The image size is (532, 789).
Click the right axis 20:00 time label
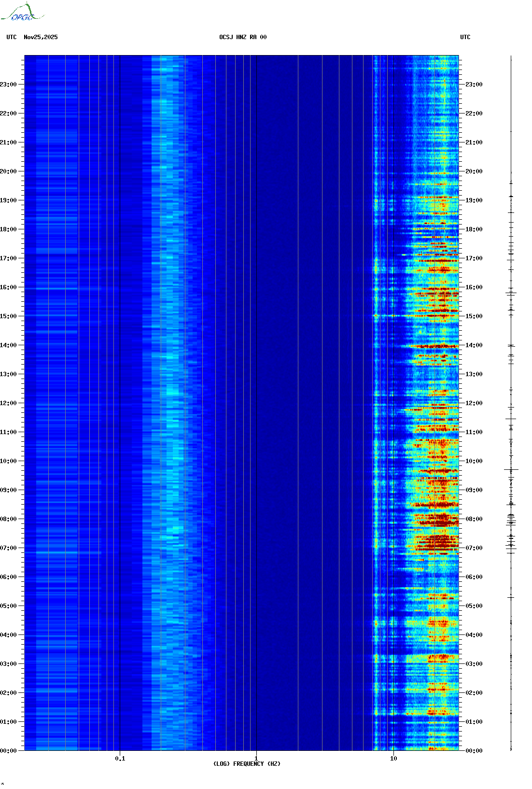tap(474, 171)
